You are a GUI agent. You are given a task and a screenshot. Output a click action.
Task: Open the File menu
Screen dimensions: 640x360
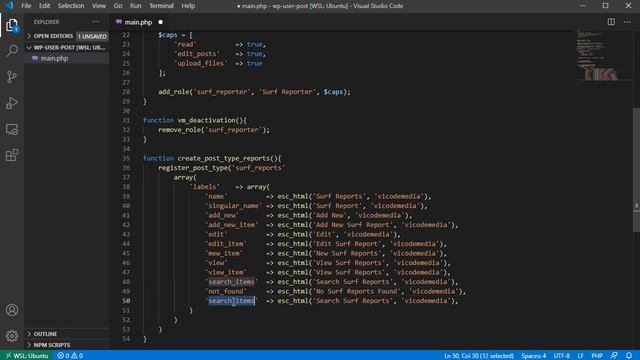[26, 6]
